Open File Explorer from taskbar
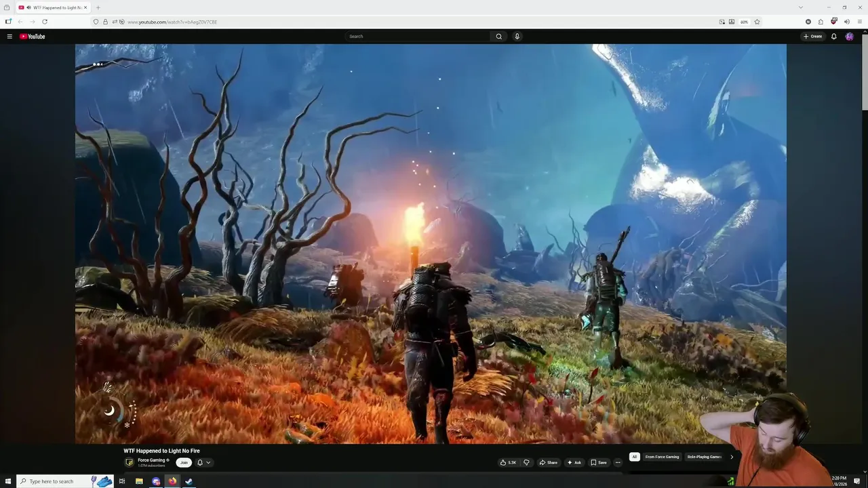Image resolution: width=868 pixels, height=488 pixels. (x=139, y=481)
